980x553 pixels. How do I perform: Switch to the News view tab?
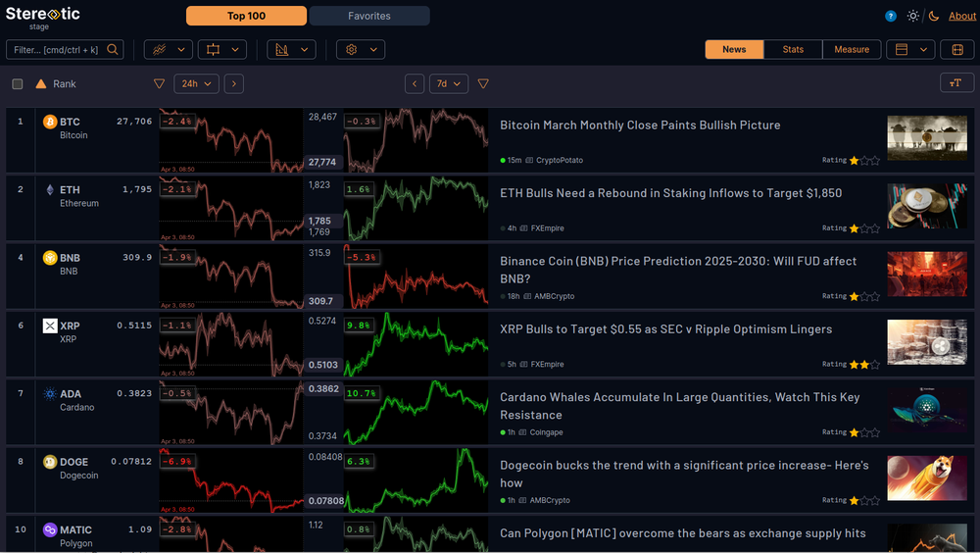click(734, 49)
